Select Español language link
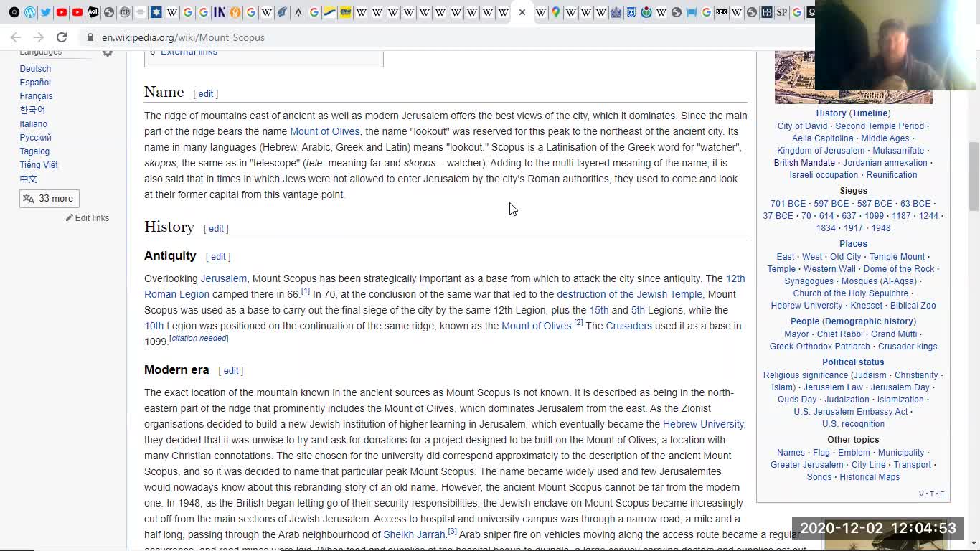Viewport: 980px width, 551px height. (35, 83)
